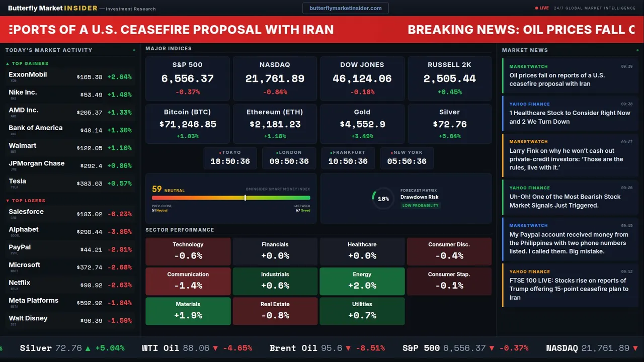644x362 pixels.
Task: Click the New York clock tile
Action: [407, 158]
